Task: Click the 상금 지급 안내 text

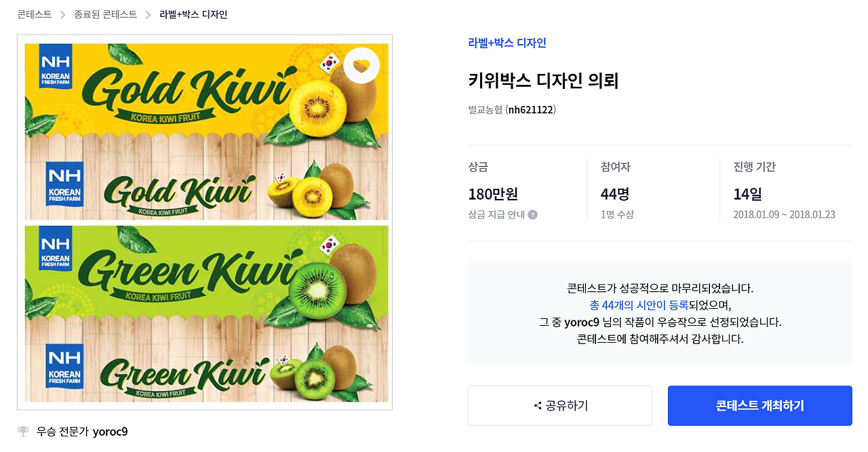Action: [496, 215]
